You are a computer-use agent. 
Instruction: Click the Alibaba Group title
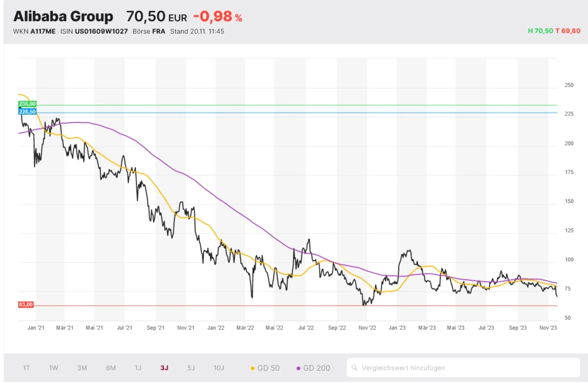63,16
